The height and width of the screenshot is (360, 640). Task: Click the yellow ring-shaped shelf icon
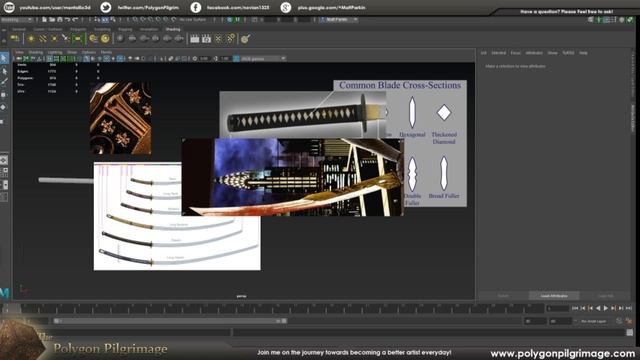click(105, 39)
